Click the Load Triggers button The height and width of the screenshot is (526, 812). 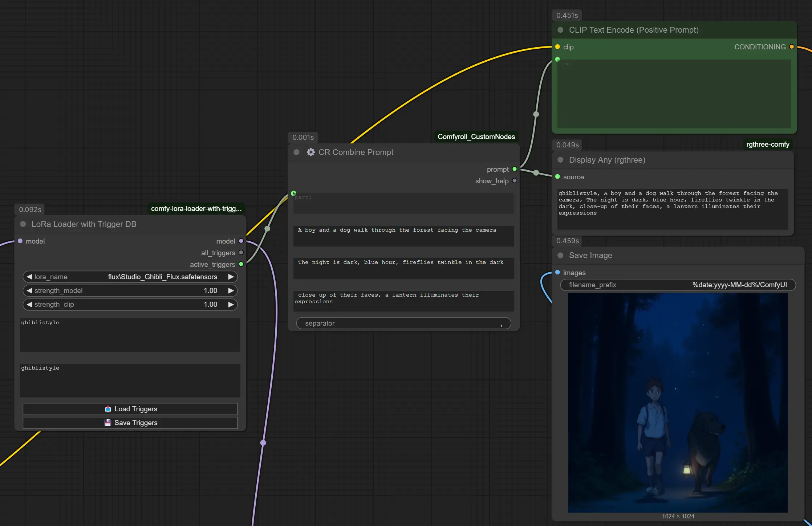[x=130, y=409]
